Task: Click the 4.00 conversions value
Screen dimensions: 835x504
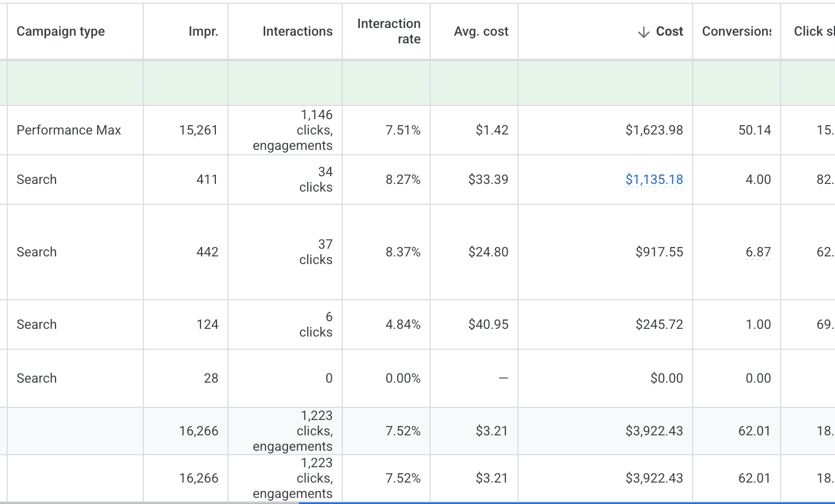Action: [x=758, y=180]
